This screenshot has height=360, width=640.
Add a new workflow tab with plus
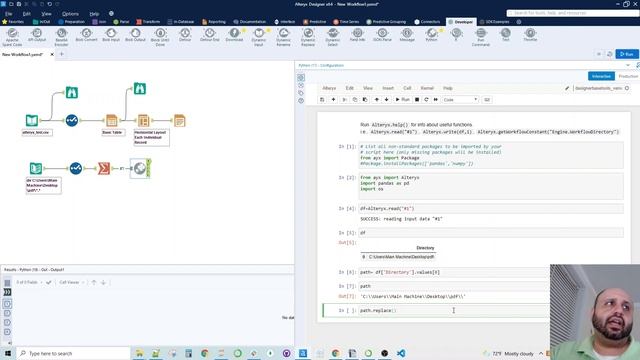tap(62, 54)
